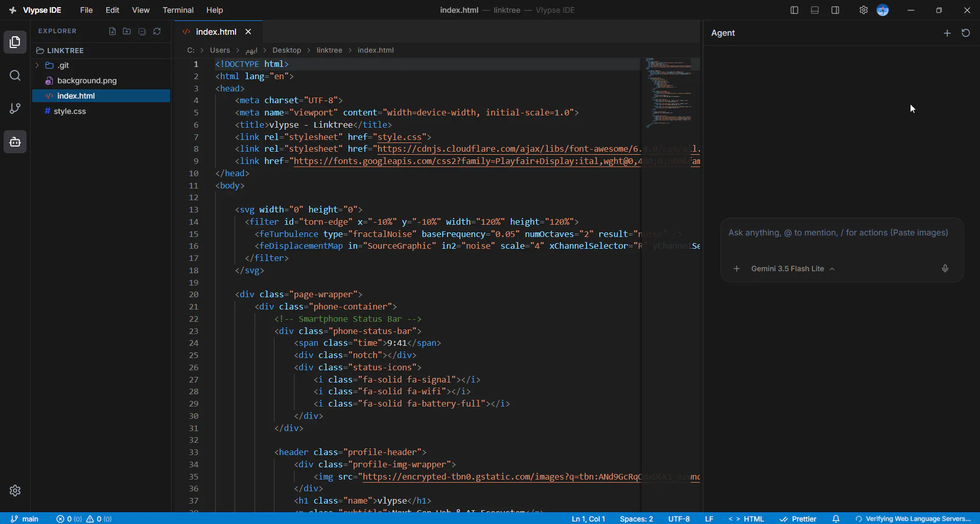Click linktree in the breadcrumb path
Screen dimensions: 980x524
(x=330, y=50)
